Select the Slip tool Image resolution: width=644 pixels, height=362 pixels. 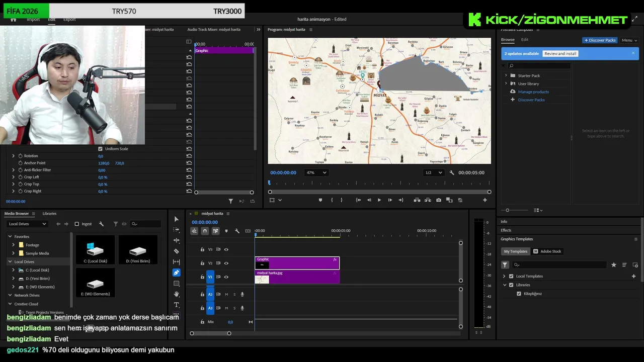[x=176, y=262]
